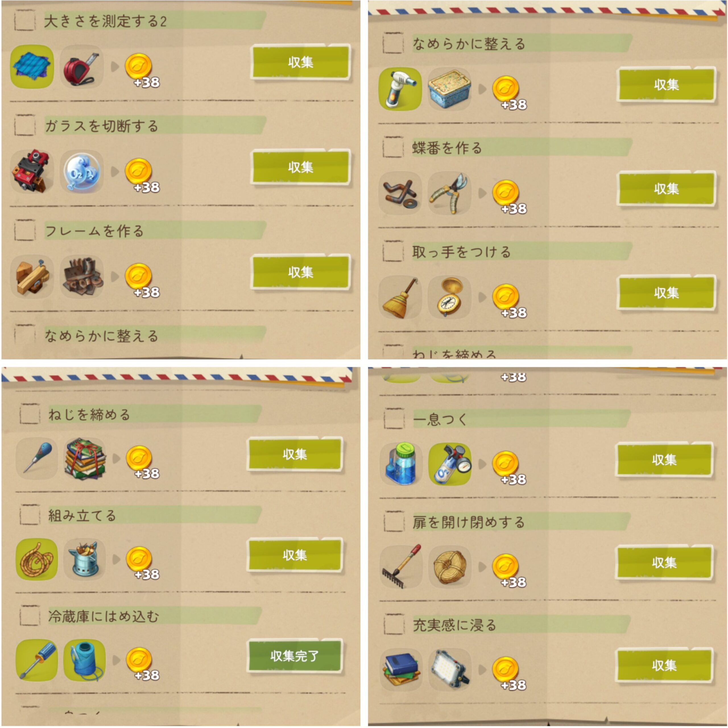Tap the coin reward for フレームを作る
Screen dimensions: 728x728
(x=141, y=280)
